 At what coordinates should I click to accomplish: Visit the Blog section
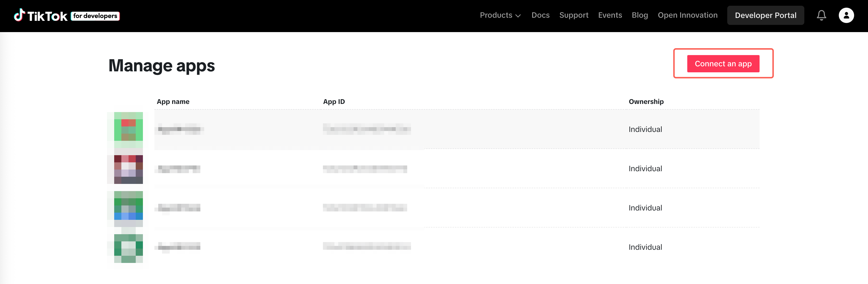point(640,16)
